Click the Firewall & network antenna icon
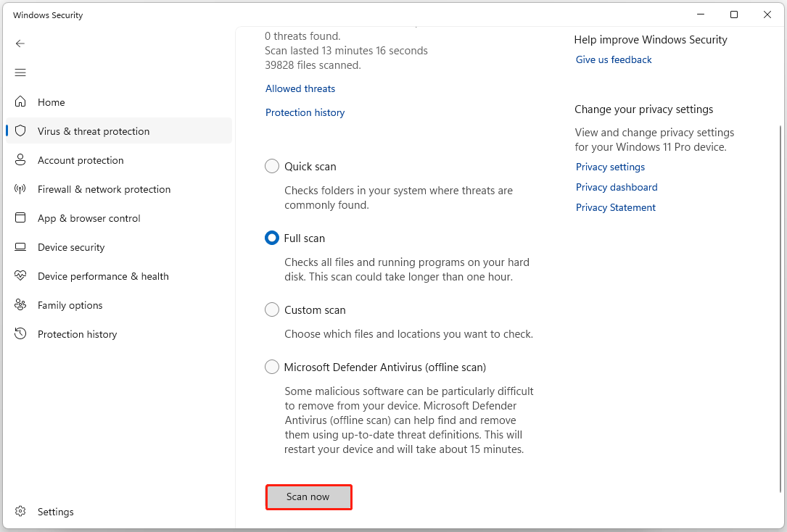 click(20, 189)
